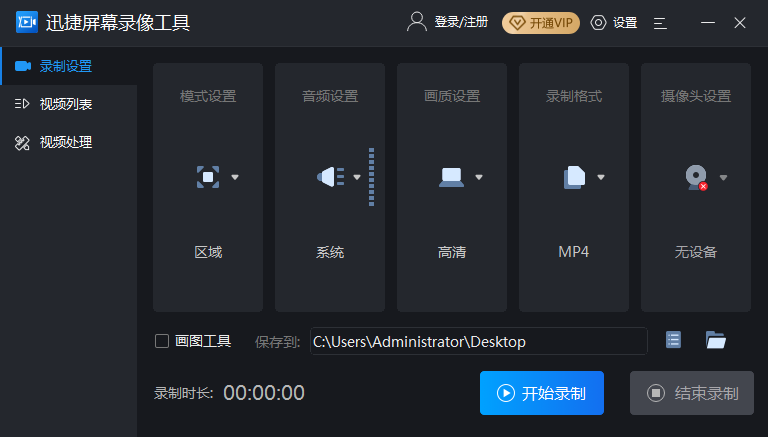Expand the 录制格式 dropdown arrow
Viewport: 768px width, 437px height.
[601, 177]
